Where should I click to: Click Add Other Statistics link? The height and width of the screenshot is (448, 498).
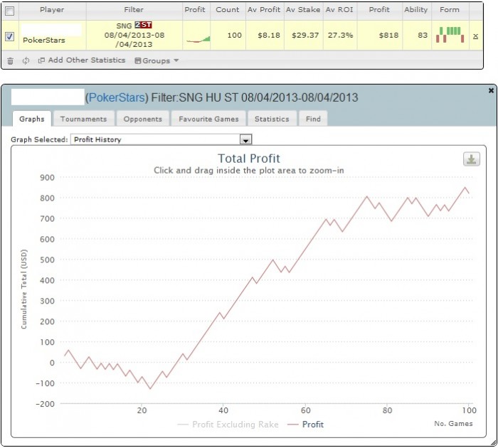87,60
